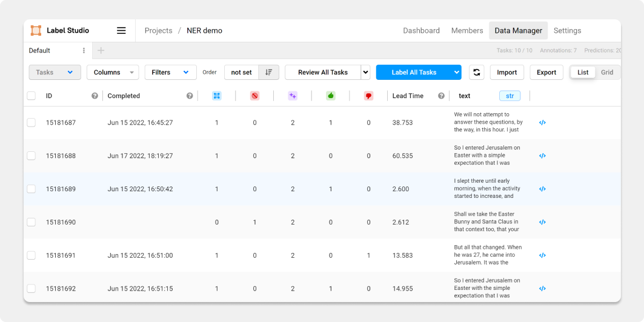Tick the checkbox for task 15181691

32,256
